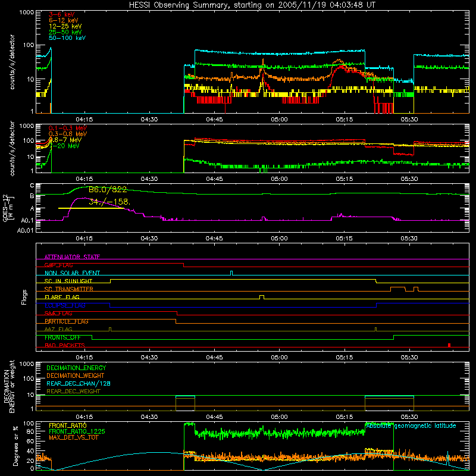Image resolution: width=476 pixels, height=476 pixels.
Task: Click 05:30 tick label beneath the decimation panel
Action: pyautogui.click(x=409, y=417)
